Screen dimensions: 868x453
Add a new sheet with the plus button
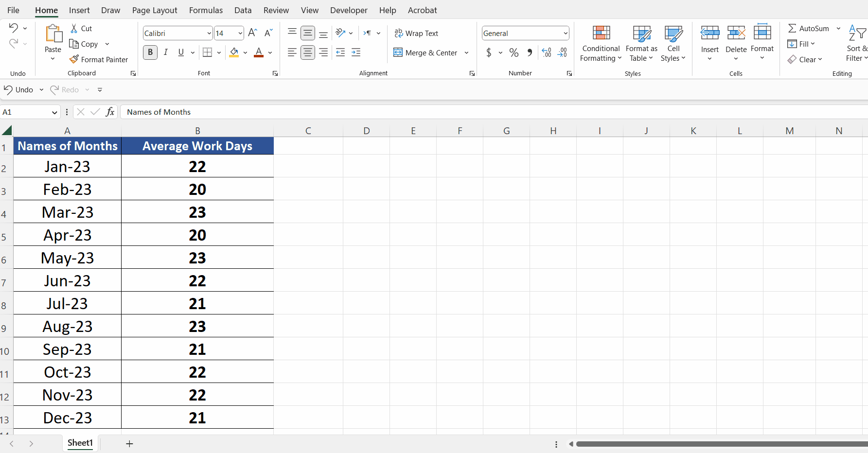[129, 443]
